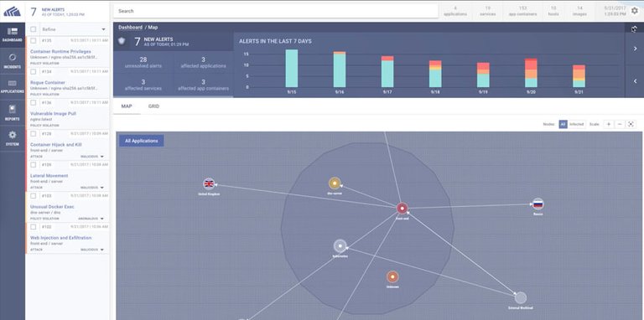Click the affected services tile
The image size is (644, 320).
pos(143,85)
